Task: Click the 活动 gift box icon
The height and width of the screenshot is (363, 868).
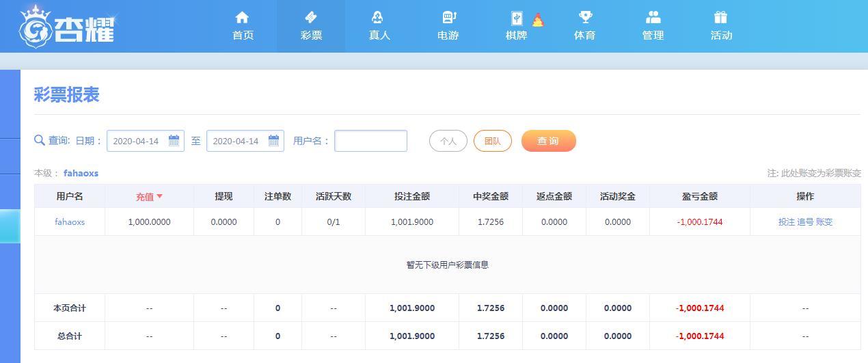Action: click(x=720, y=17)
